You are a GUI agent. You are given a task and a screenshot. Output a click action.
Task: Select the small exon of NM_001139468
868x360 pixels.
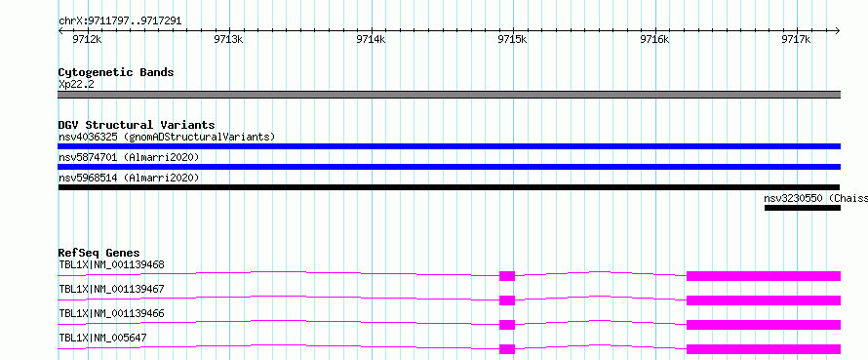click(507, 276)
